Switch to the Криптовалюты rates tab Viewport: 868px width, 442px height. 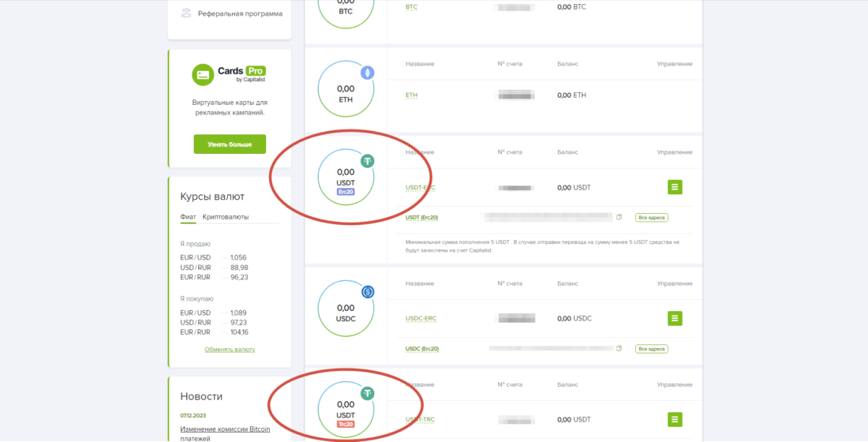point(226,216)
